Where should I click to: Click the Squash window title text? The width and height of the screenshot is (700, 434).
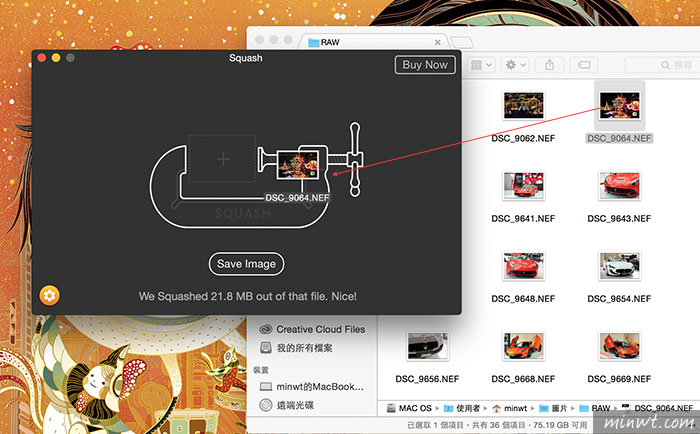point(246,58)
